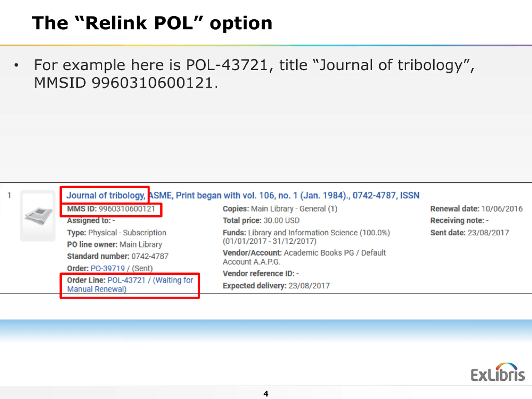Click the Assigned to label
The width and height of the screenshot is (532, 399).
point(89,220)
